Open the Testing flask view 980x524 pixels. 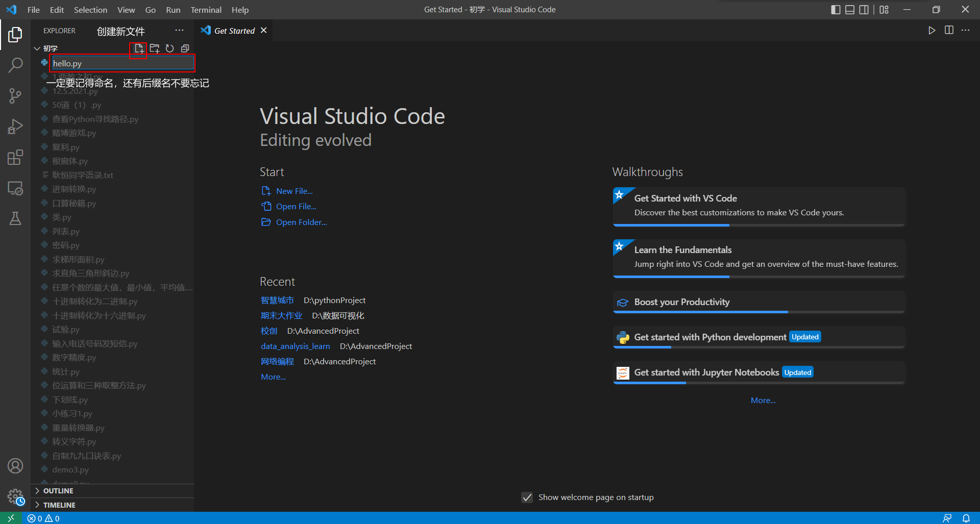pyautogui.click(x=15, y=218)
